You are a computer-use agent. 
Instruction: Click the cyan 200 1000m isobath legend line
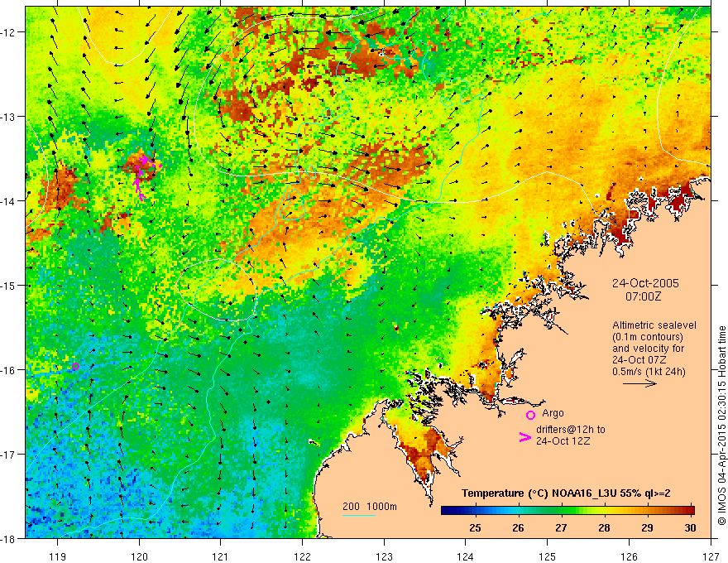coord(359,515)
